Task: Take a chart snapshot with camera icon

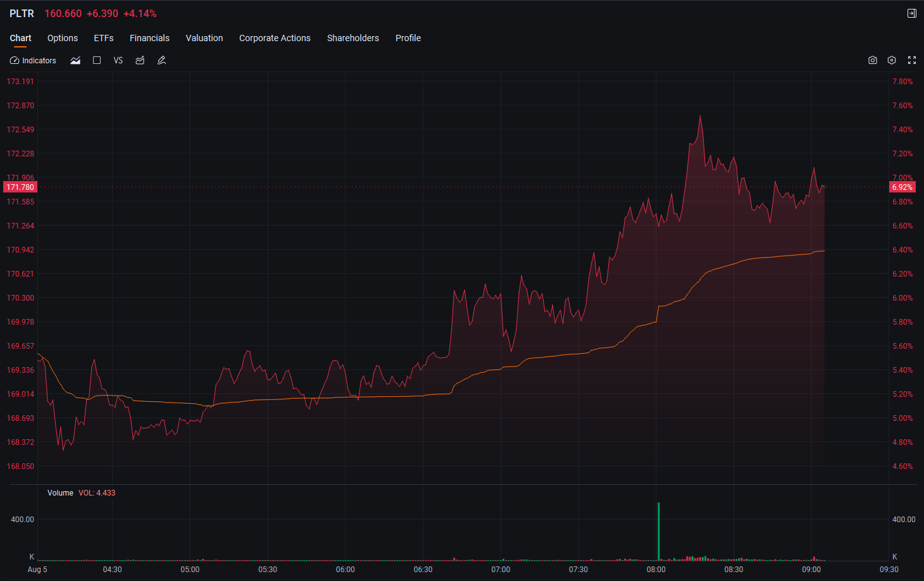Action: tap(873, 60)
